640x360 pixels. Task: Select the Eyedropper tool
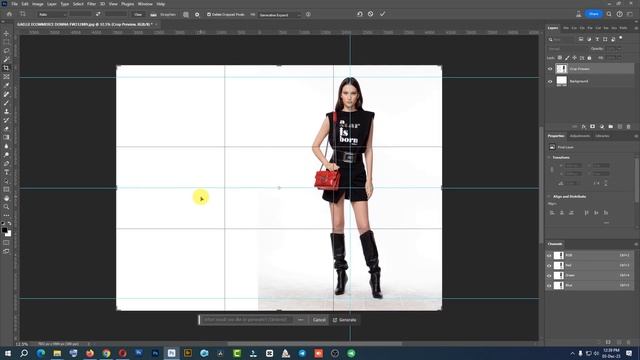[x=6, y=85]
